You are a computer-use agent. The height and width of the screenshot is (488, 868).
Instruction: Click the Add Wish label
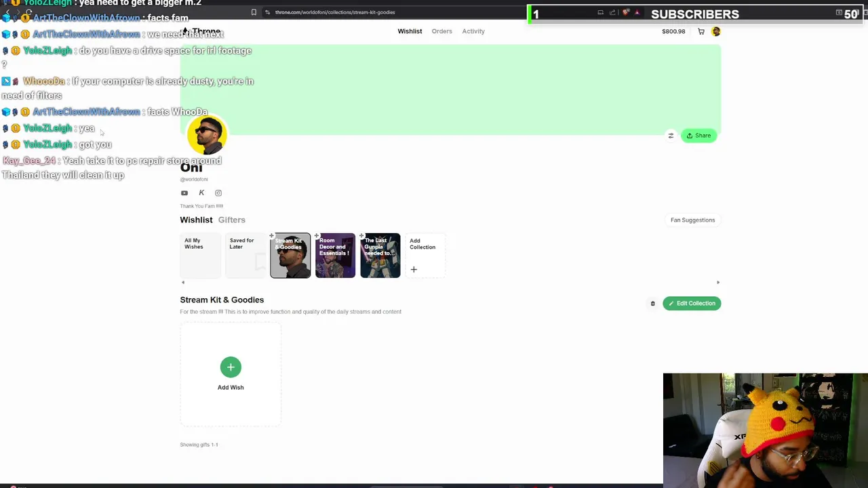(231, 388)
